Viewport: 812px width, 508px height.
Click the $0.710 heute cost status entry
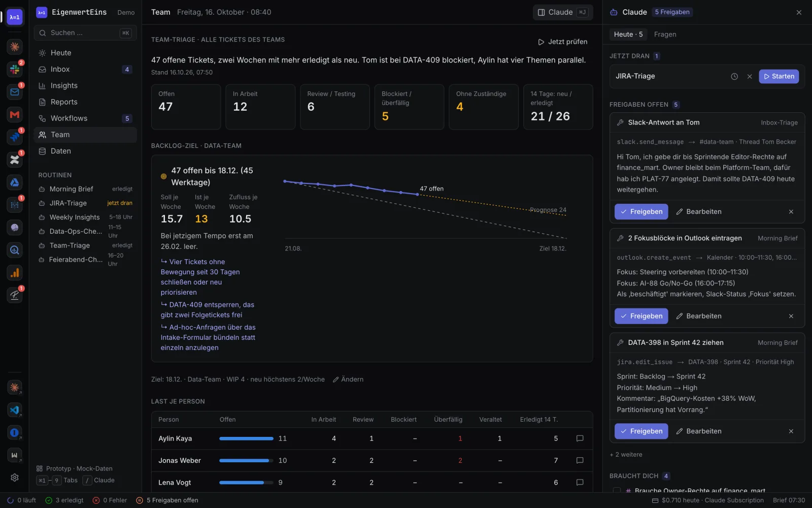click(x=708, y=500)
